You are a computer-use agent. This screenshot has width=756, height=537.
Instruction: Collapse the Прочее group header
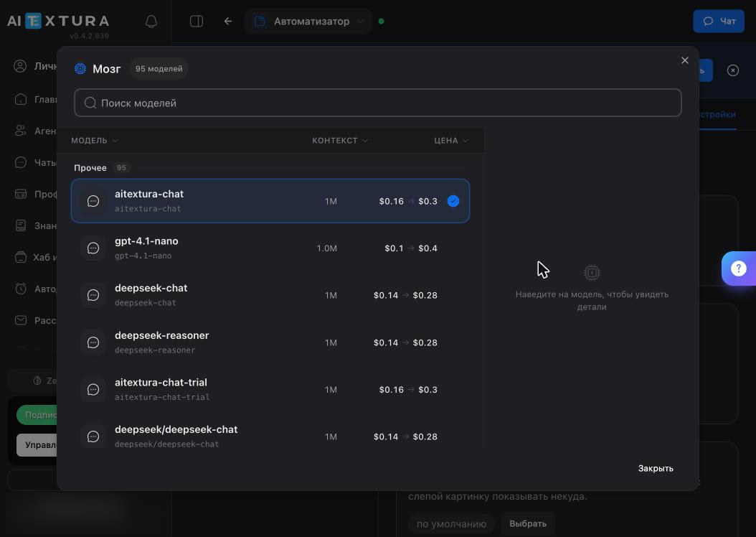(90, 168)
